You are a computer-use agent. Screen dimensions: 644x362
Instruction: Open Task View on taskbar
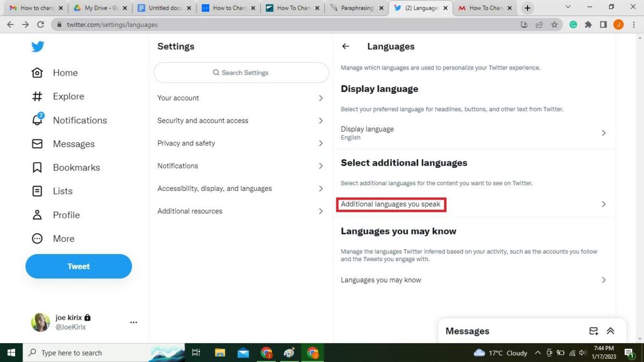pyautogui.click(x=196, y=352)
